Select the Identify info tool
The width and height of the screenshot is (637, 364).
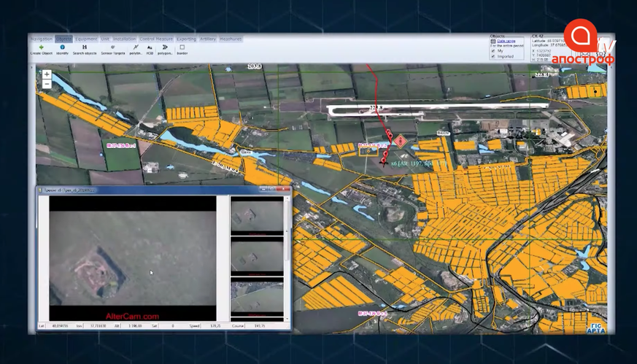(62, 47)
